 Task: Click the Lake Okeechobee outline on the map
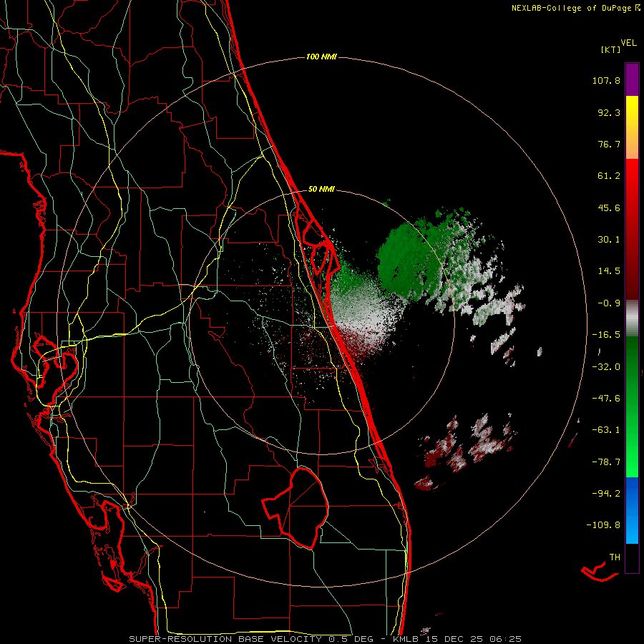point(296,508)
